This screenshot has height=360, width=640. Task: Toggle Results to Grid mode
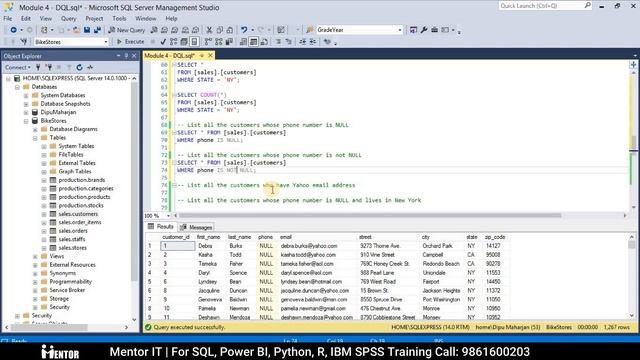[x=253, y=42]
